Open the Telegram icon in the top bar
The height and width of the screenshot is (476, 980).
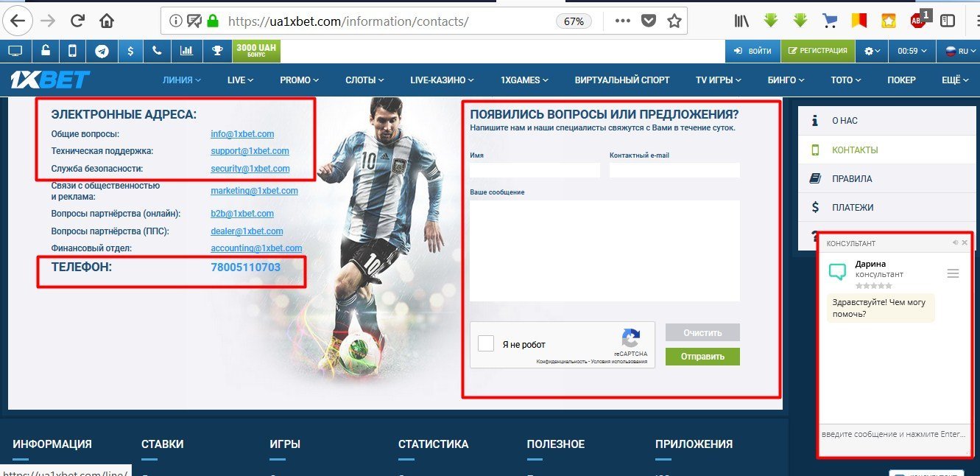point(102,51)
